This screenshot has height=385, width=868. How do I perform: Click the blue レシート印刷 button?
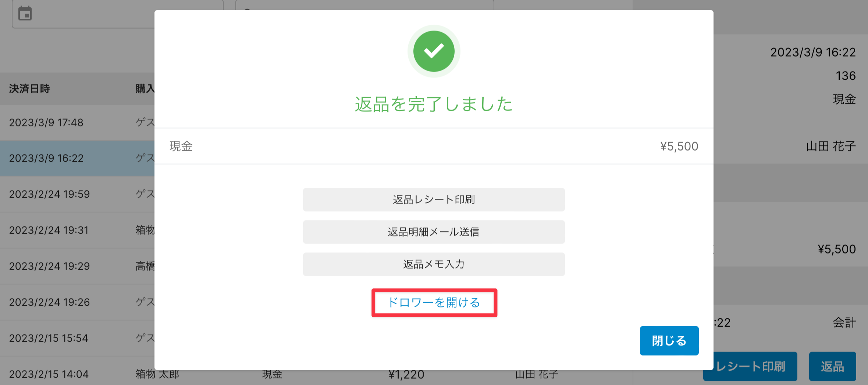tap(750, 366)
